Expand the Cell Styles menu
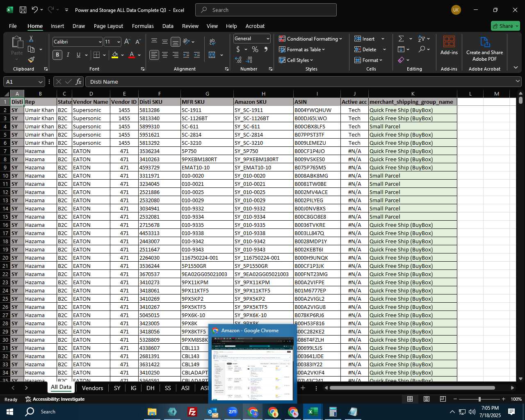 [296, 60]
